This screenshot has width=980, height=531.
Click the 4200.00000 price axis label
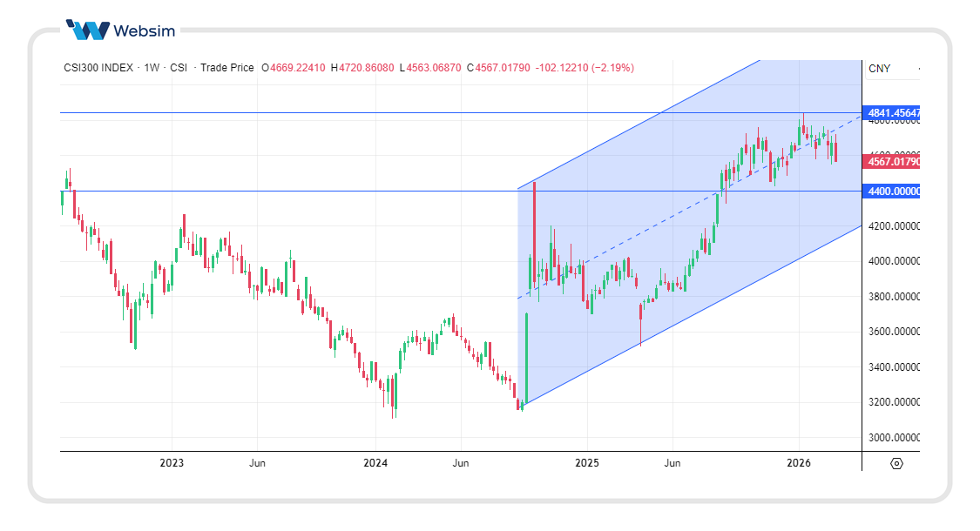click(x=893, y=226)
